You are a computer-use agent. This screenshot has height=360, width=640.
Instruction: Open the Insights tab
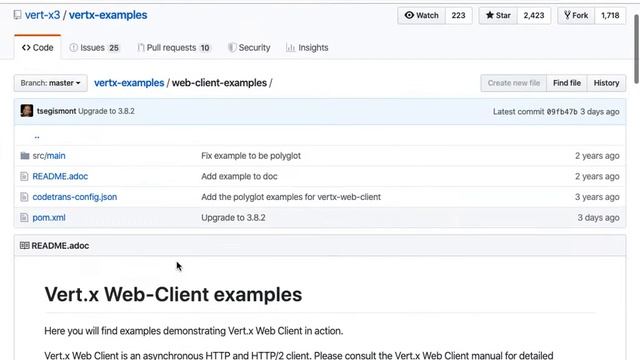pyautogui.click(x=307, y=48)
